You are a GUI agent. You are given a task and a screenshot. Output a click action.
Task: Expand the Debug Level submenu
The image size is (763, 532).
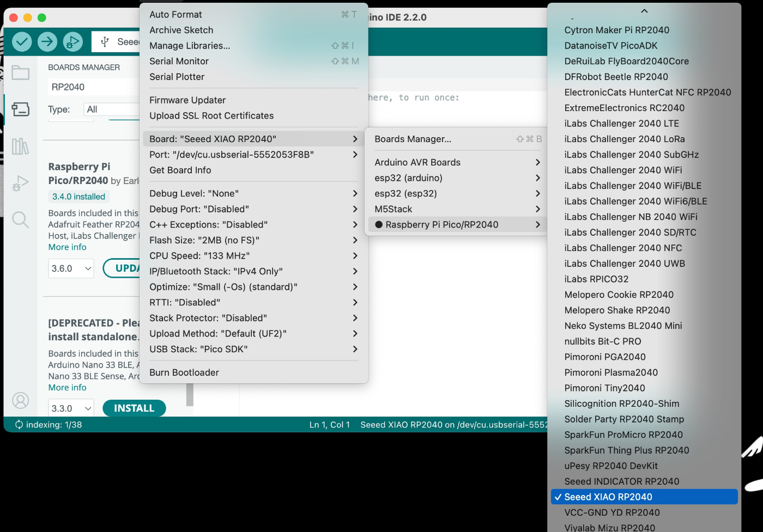[253, 193]
